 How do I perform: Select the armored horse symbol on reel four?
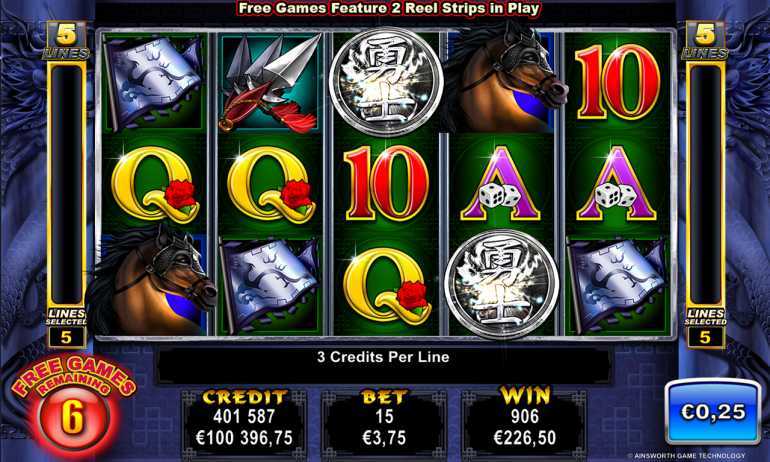(x=506, y=79)
